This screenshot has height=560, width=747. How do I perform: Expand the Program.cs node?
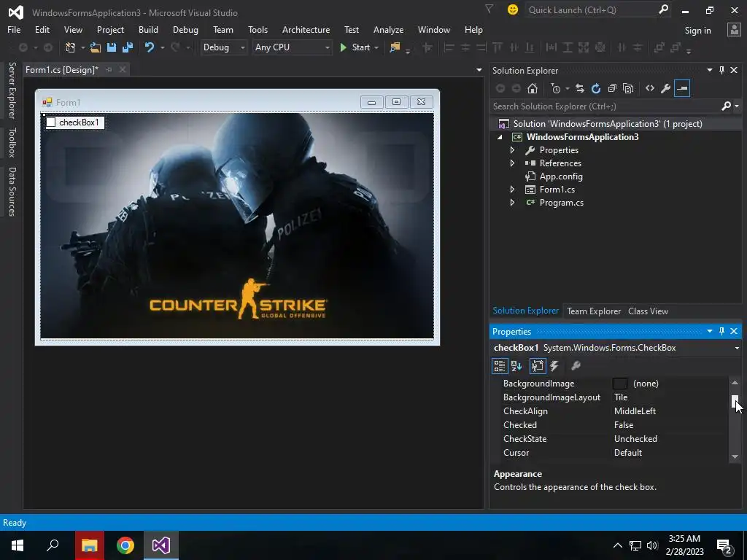click(x=513, y=203)
